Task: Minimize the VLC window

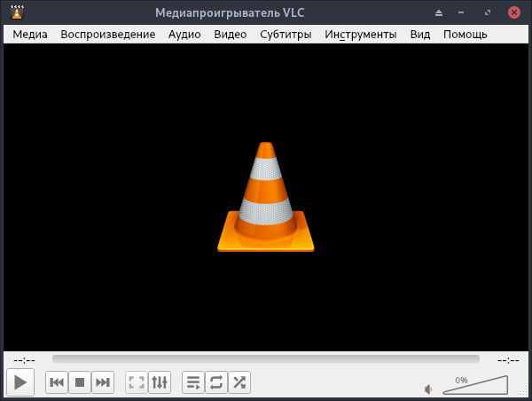Action: tap(461, 13)
